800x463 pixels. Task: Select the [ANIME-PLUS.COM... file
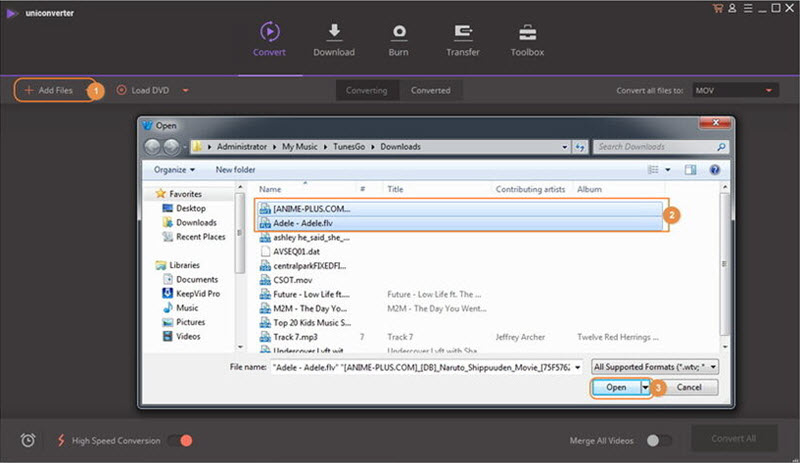pos(461,209)
